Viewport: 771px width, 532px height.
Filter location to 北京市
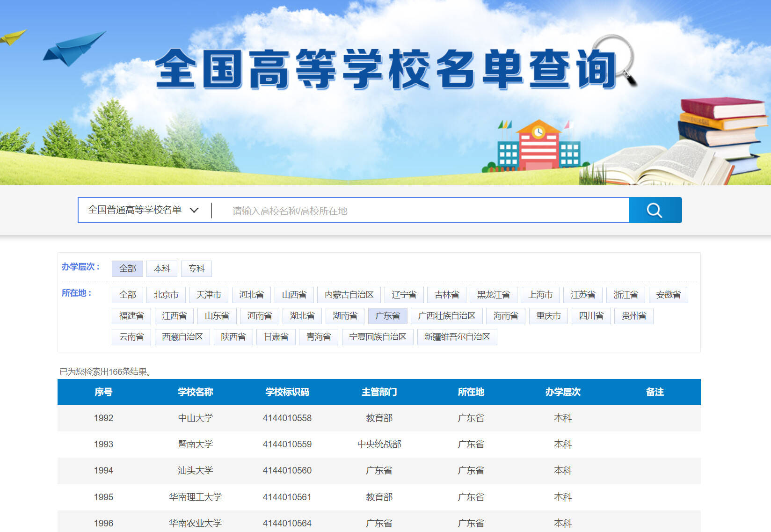pos(166,295)
